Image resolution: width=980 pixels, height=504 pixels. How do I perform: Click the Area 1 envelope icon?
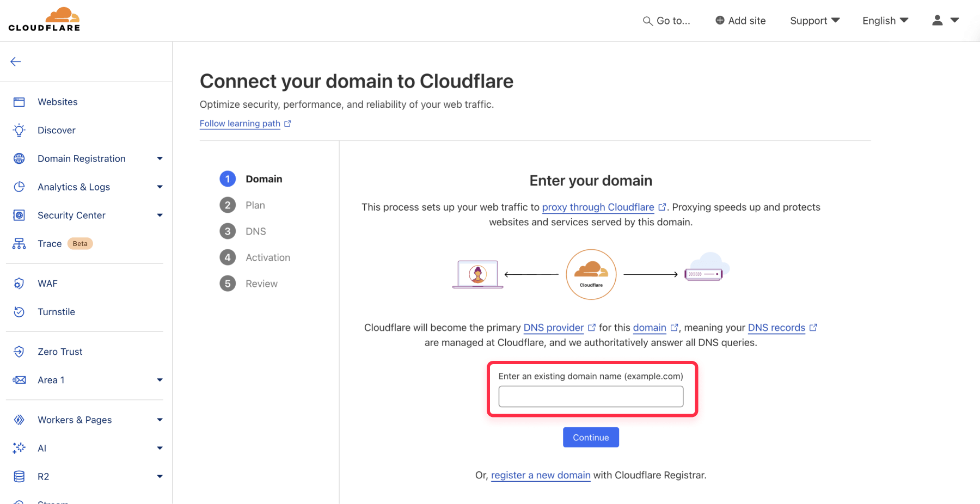click(x=19, y=380)
